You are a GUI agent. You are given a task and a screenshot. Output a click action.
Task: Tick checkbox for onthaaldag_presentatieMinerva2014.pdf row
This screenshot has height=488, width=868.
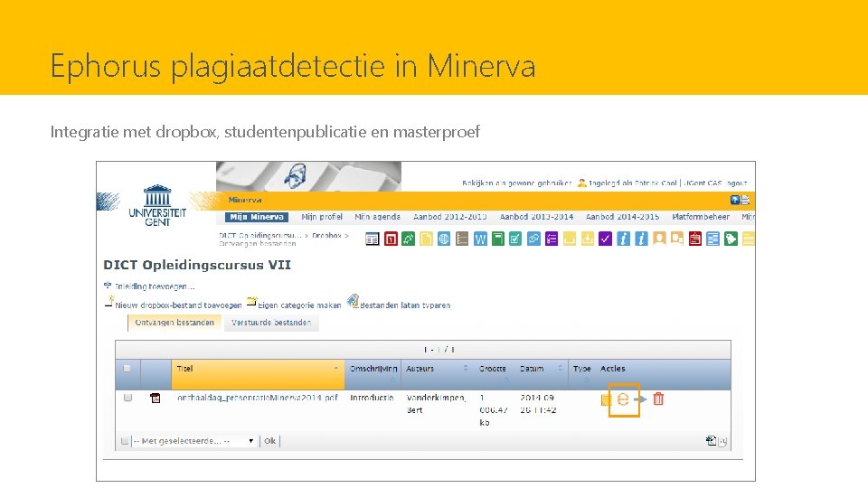pos(127,398)
